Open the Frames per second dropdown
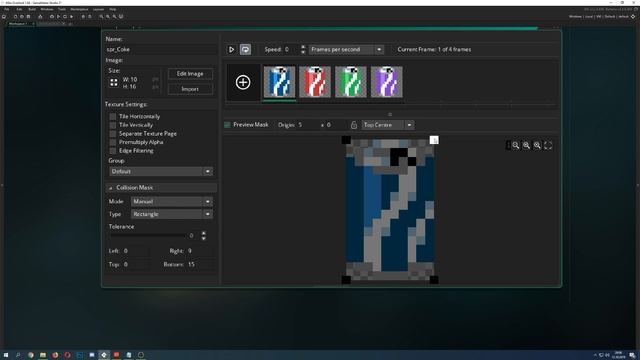The image size is (640, 360). (346, 49)
